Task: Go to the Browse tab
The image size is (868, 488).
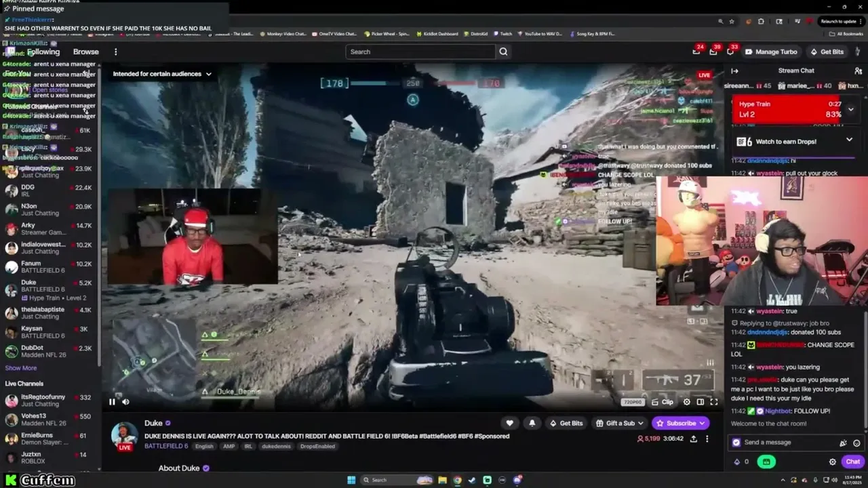Action: [86, 52]
